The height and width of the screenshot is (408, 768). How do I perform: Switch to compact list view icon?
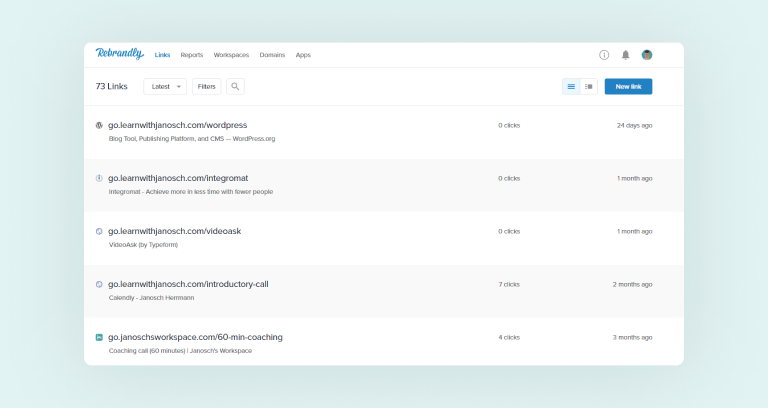(x=571, y=87)
